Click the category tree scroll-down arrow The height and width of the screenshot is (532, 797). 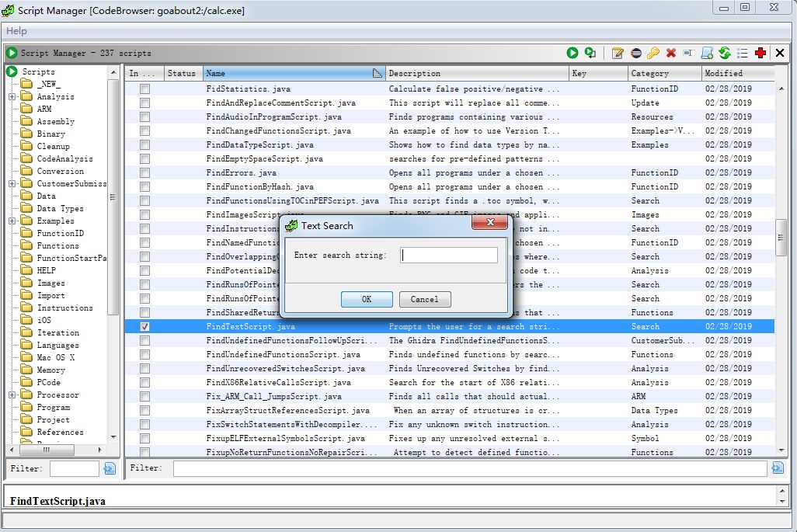tap(113, 436)
